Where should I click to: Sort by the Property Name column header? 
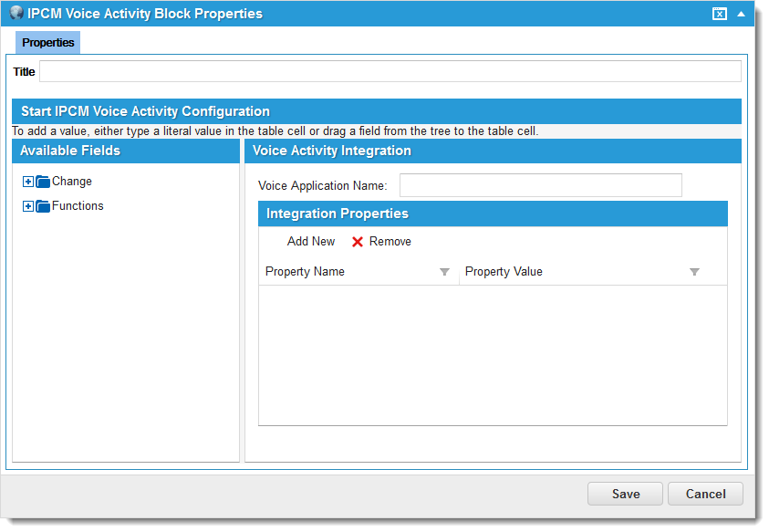click(x=306, y=272)
